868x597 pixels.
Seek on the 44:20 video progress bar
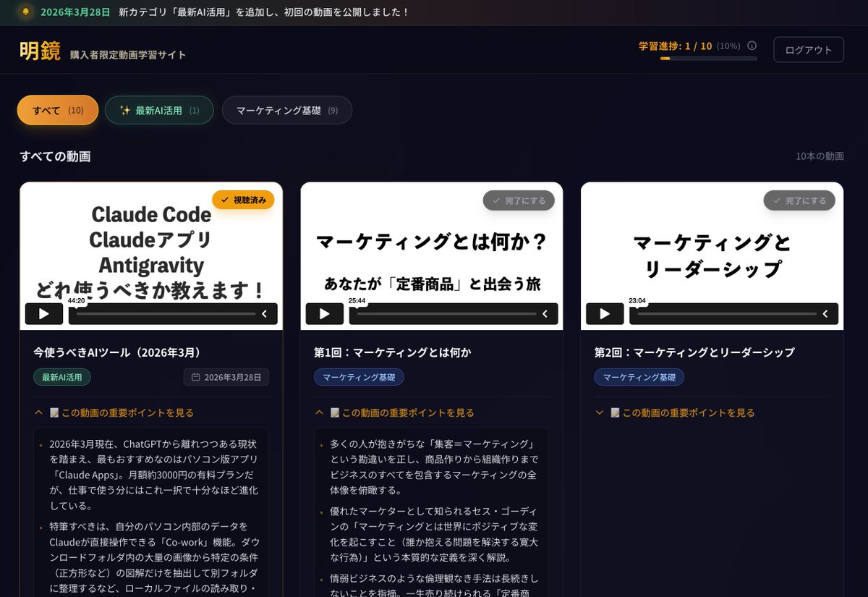[x=166, y=313]
